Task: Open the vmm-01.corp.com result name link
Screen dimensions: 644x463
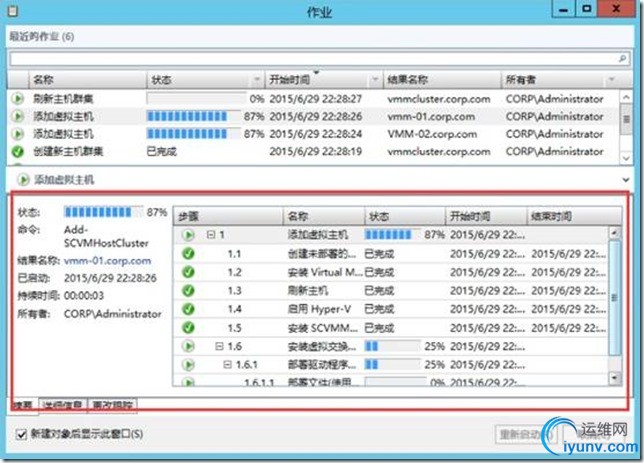Action: (x=108, y=260)
